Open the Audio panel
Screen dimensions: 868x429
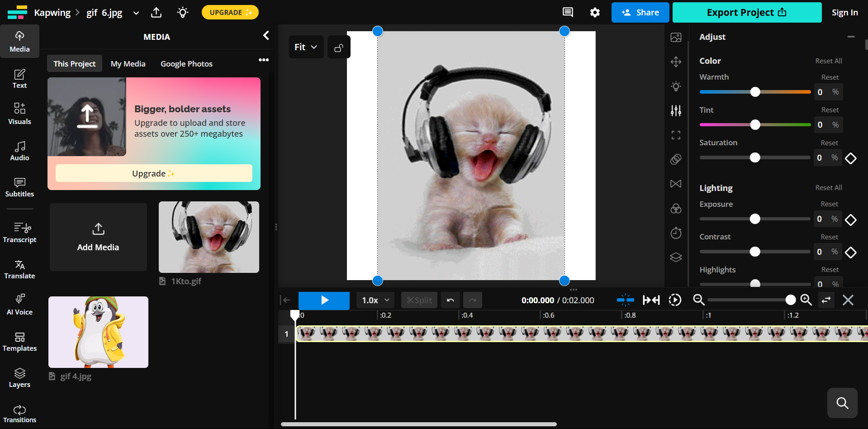click(19, 151)
